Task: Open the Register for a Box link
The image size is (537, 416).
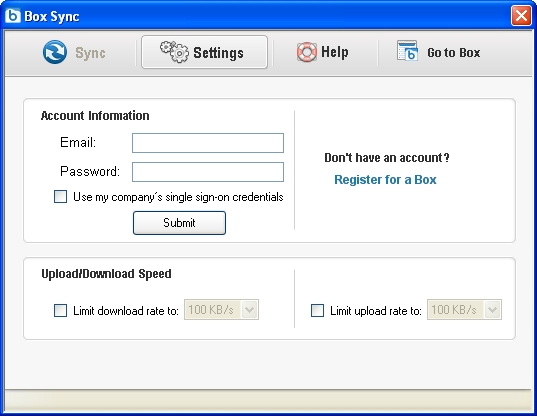Action: click(x=385, y=180)
